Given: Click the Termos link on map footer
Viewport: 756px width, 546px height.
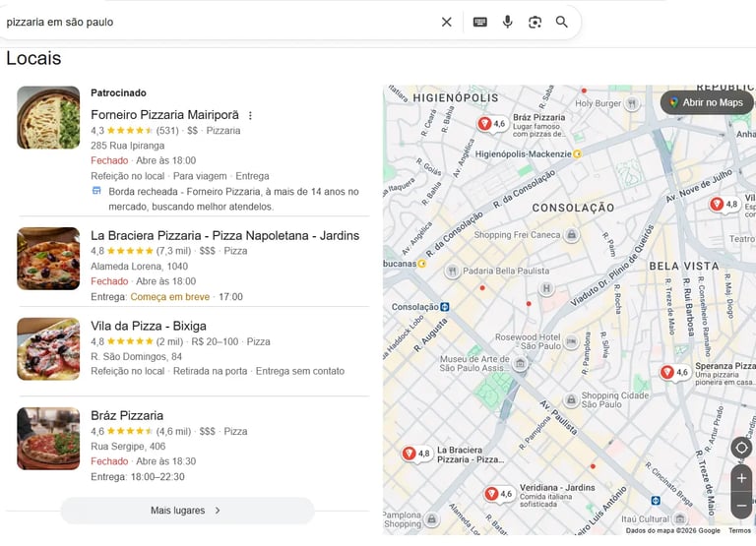Looking at the screenshot, I should tap(739, 530).
